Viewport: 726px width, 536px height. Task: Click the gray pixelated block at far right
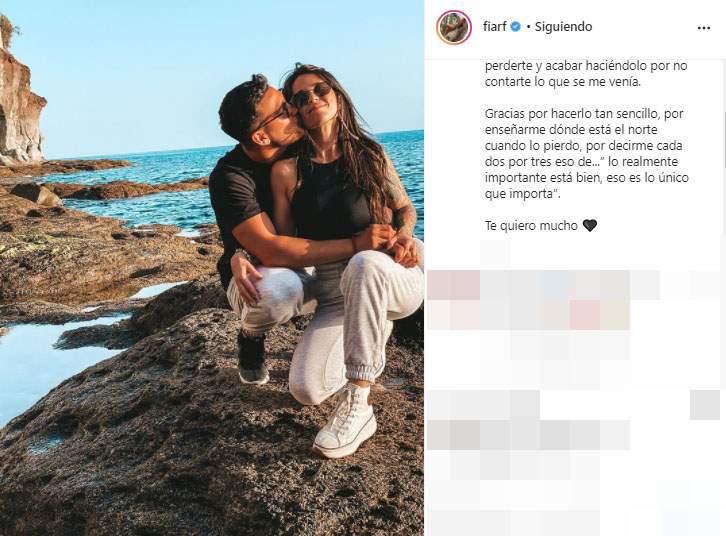(705, 405)
